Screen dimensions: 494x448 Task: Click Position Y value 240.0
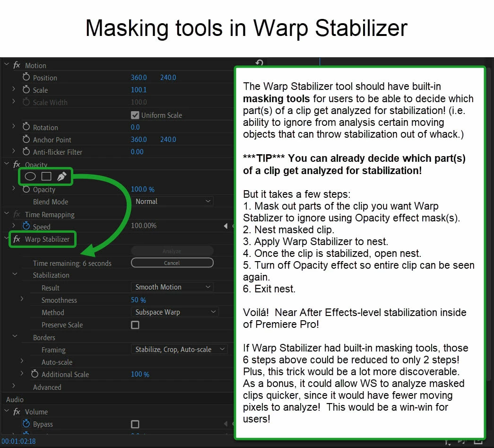168,77
